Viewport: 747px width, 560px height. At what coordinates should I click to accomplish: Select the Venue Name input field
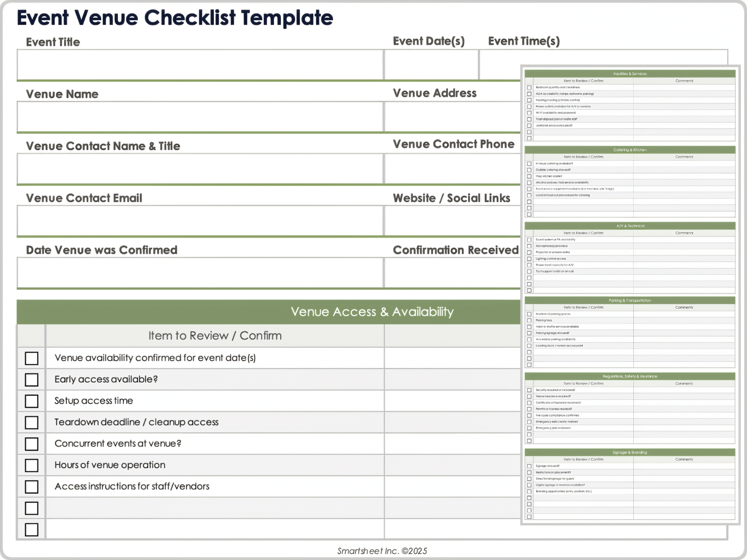pos(200,117)
